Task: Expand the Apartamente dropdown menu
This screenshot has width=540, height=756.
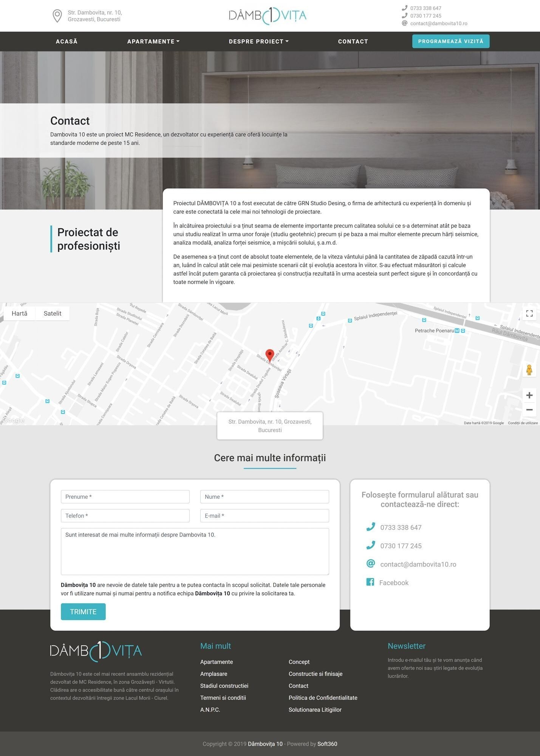Action: point(153,42)
